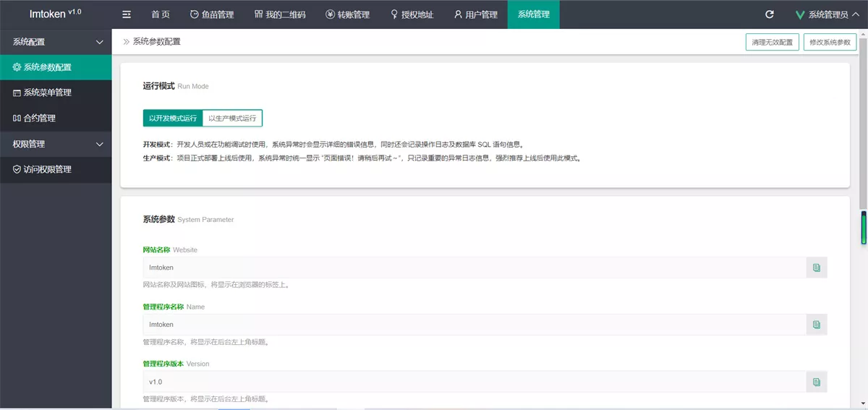Open 合约管理 in the sidebar
Image resolution: width=868 pixels, height=410 pixels.
point(39,118)
